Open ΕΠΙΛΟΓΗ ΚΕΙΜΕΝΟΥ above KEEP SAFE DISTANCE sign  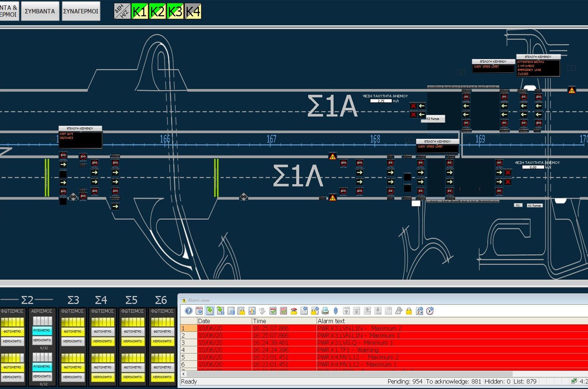(80, 128)
